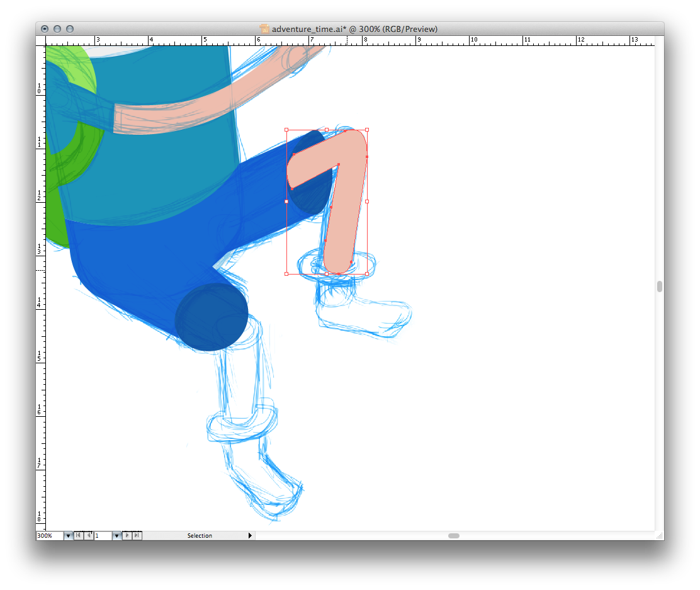This screenshot has height=590, width=700.
Task: Click the Selection status bar label
Action: click(x=200, y=536)
